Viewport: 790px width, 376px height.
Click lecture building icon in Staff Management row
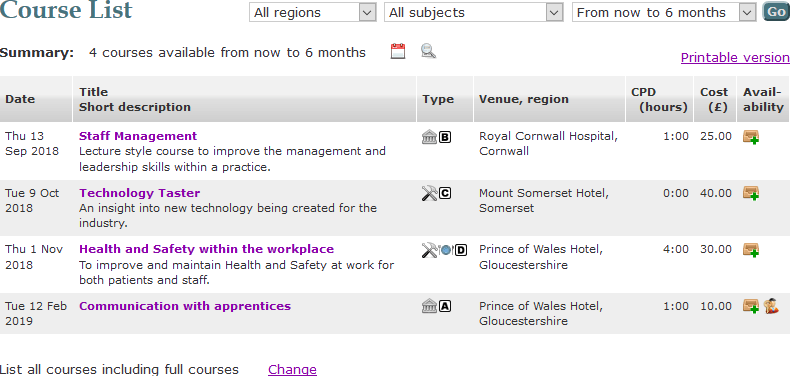coord(429,137)
